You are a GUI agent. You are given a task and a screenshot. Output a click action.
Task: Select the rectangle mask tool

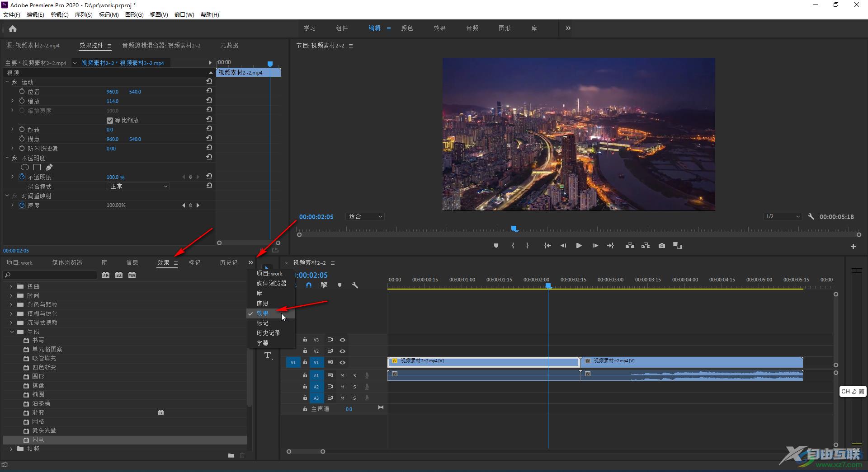point(37,168)
